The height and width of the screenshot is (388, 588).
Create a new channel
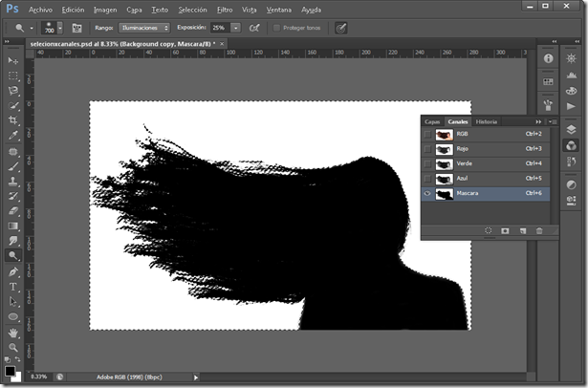523,230
